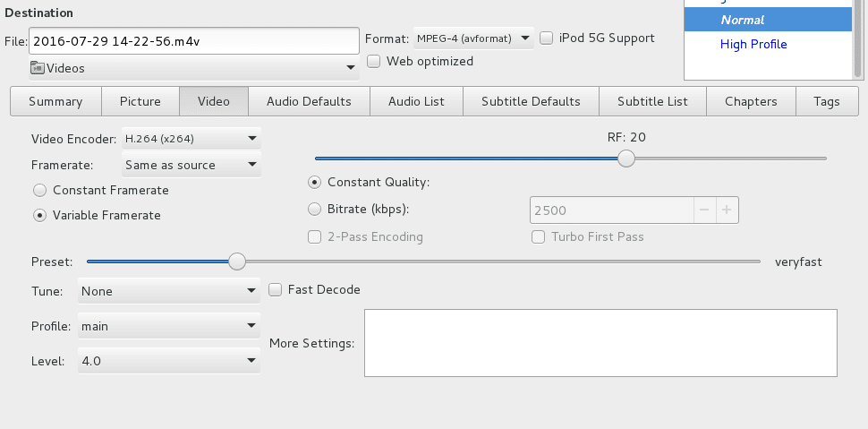Screen dimensions: 868x429
Task: Open the Framerate Same as source dropdown
Action: pyautogui.click(x=191, y=165)
